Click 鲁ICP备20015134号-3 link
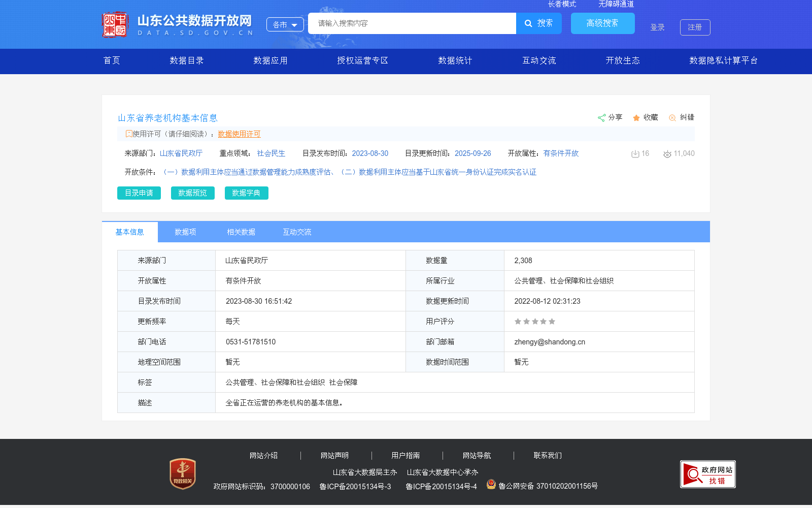Image resolution: width=812 pixels, height=508 pixels. click(355, 487)
